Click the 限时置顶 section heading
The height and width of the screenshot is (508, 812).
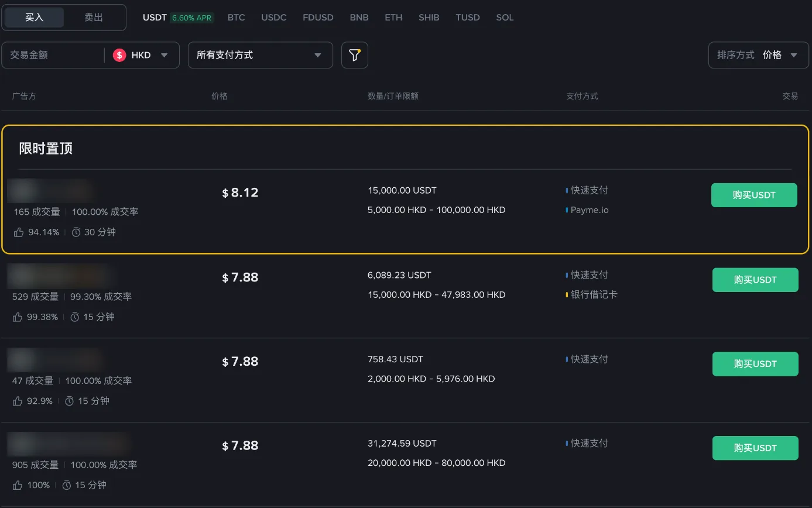tap(46, 149)
